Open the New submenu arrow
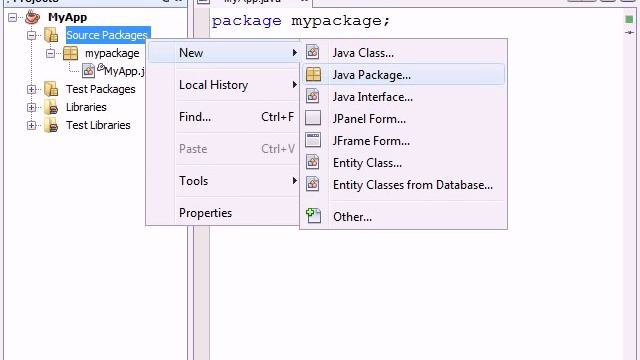The image size is (640, 360). [x=294, y=53]
